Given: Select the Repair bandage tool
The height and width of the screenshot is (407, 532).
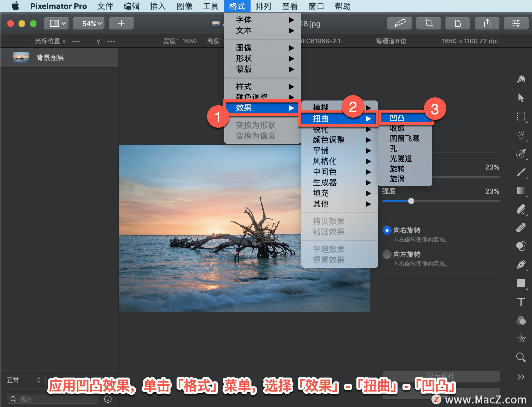Looking at the screenshot, I should tap(521, 228).
